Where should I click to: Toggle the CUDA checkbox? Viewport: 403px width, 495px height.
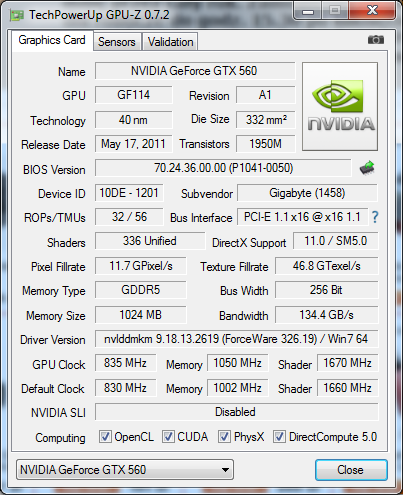(168, 436)
